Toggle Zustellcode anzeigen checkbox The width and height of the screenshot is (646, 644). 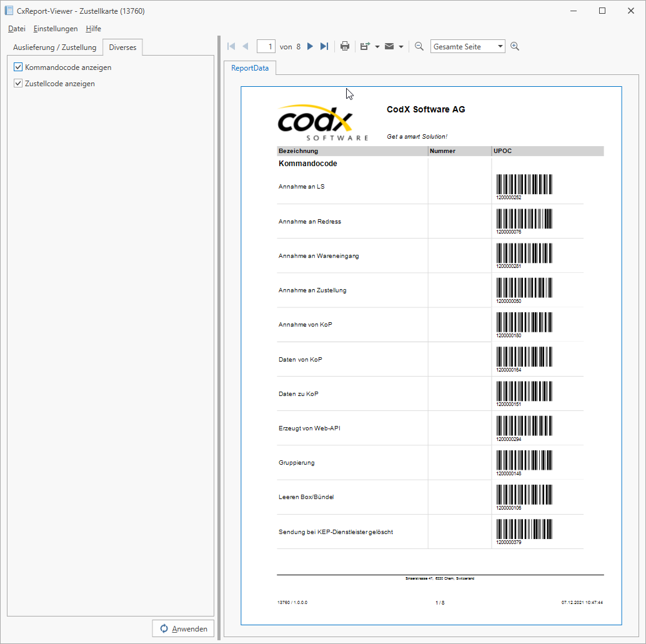[x=18, y=84]
